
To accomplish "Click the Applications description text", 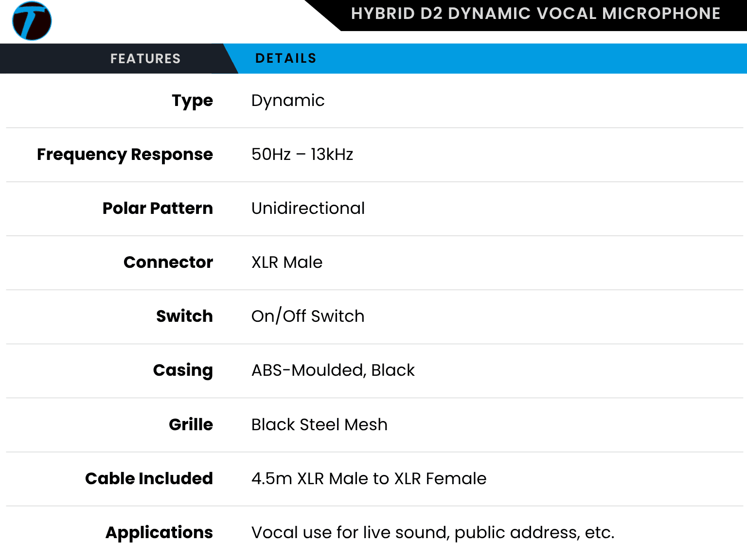I will coord(433,533).
